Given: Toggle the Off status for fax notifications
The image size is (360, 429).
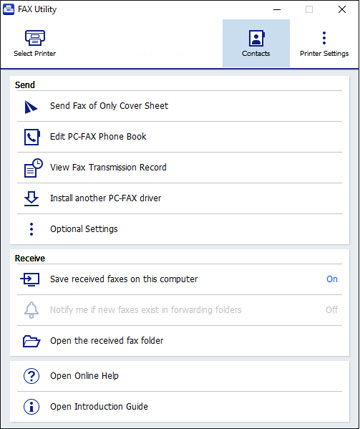Looking at the screenshot, I should tap(332, 310).
